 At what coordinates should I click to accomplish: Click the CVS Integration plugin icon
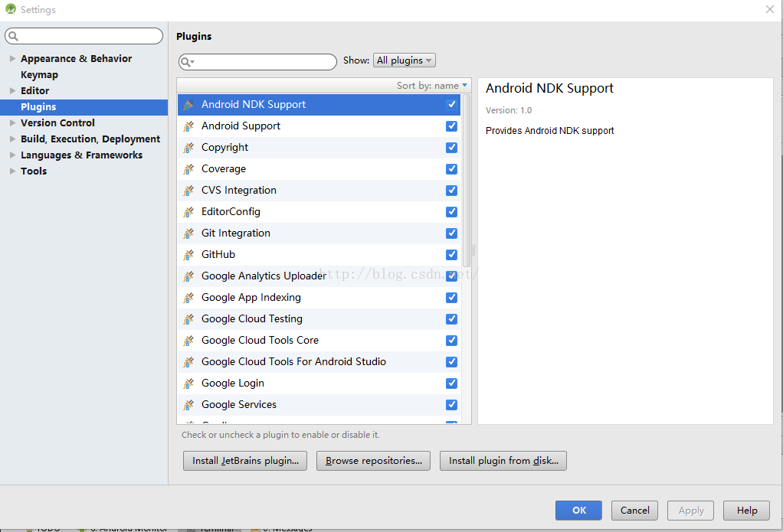(188, 191)
